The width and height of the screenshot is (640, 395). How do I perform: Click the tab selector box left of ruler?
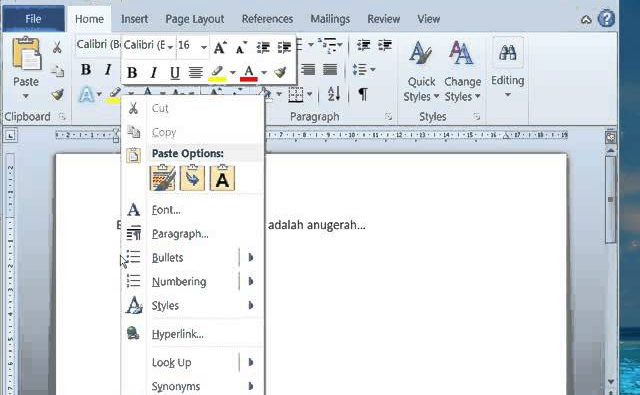[x=10, y=135]
